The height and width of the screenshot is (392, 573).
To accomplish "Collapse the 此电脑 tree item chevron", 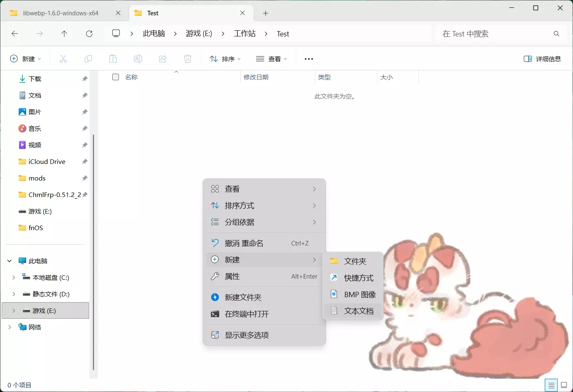I will pyautogui.click(x=9, y=261).
